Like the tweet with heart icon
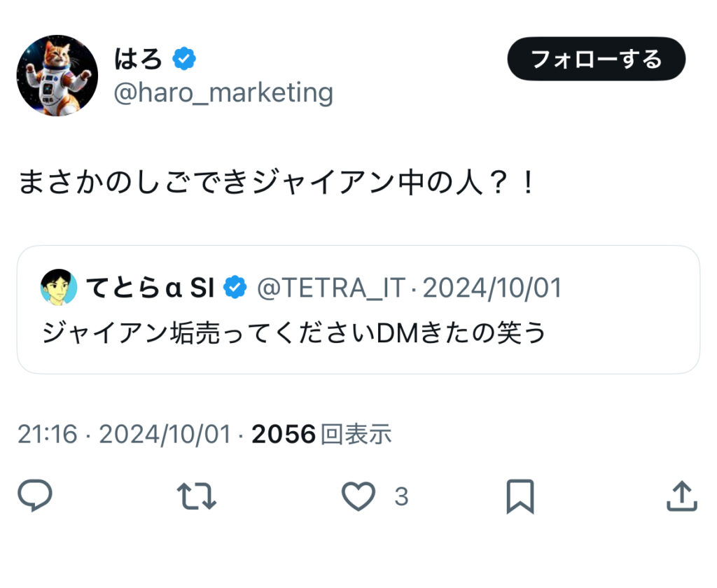 (x=358, y=496)
